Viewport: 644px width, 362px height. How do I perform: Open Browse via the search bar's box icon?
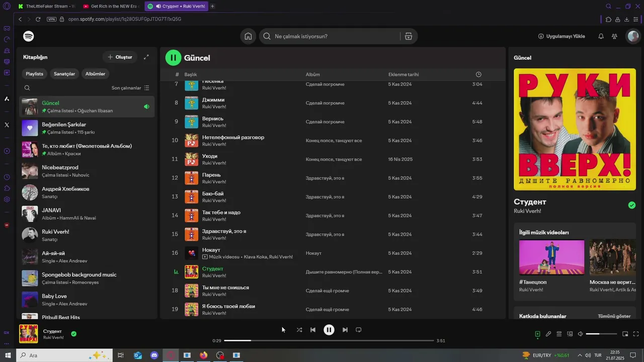point(408,36)
